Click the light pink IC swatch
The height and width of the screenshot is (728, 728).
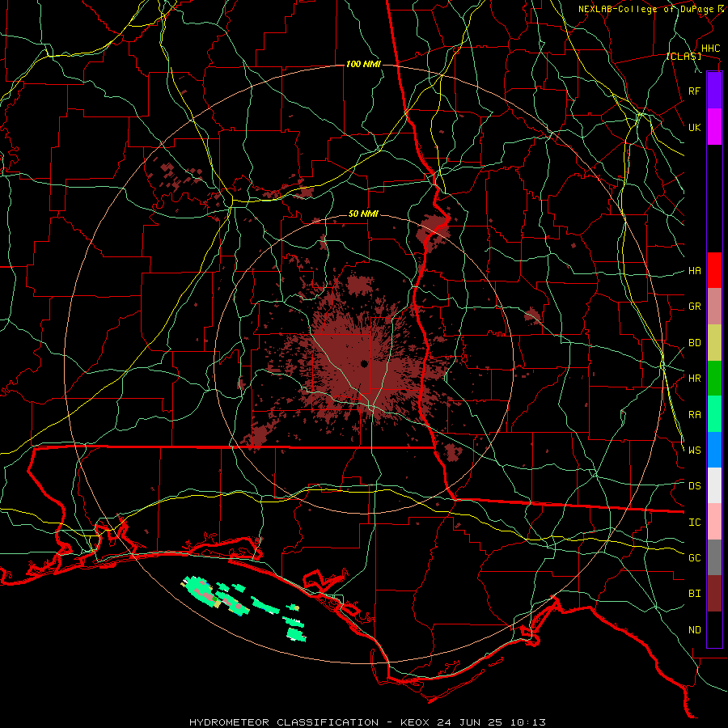click(714, 522)
